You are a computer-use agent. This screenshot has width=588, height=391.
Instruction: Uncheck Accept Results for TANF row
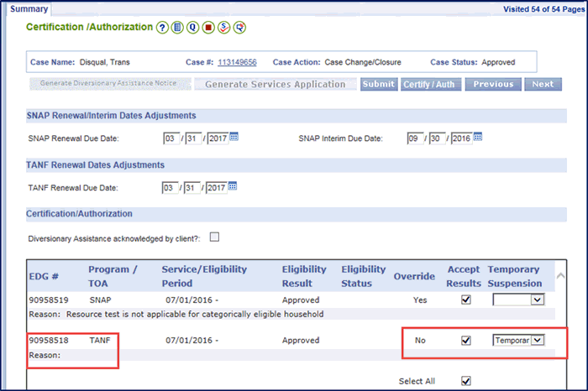466,340
